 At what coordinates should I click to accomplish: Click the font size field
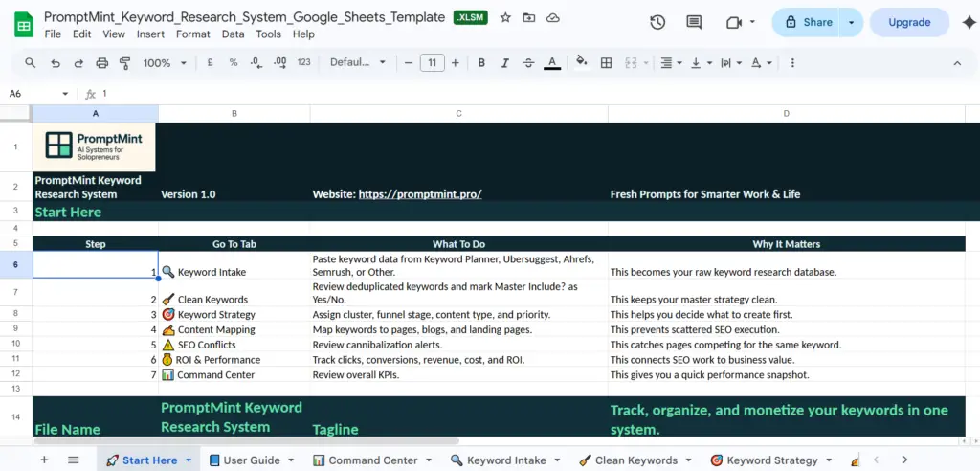tap(432, 62)
